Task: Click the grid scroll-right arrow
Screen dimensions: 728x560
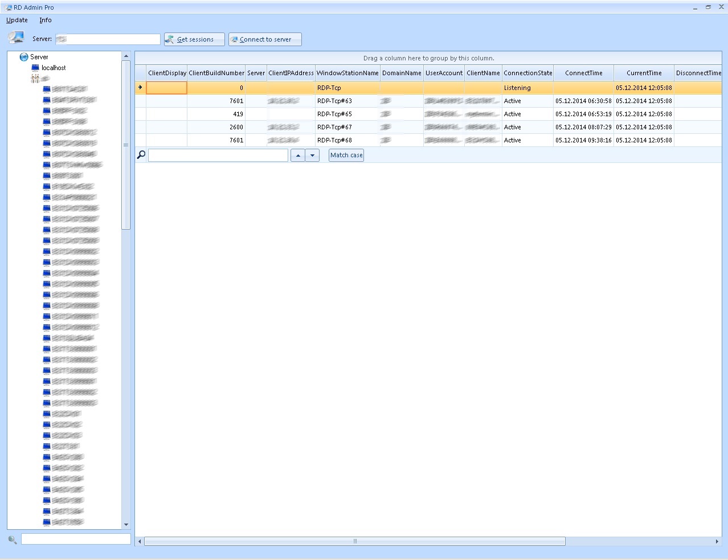Action: coord(717,541)
